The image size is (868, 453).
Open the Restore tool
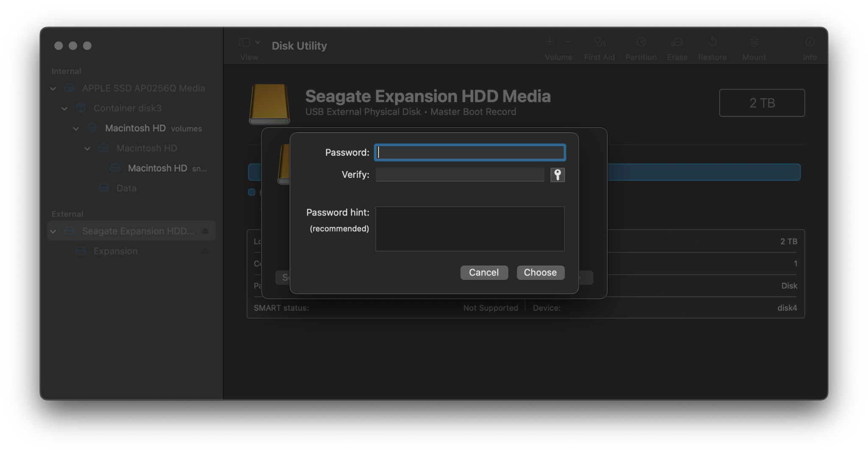(x=712, y=47)
